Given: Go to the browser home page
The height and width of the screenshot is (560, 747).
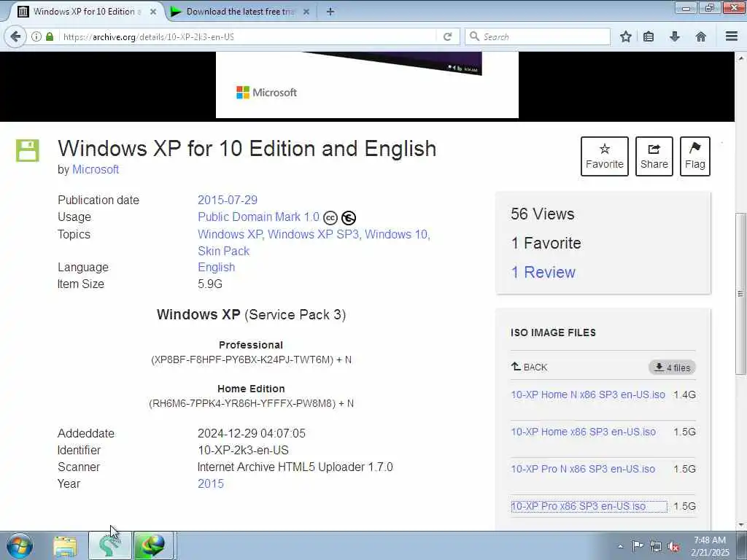Looking at the screenshot, I should coord(701,36).
